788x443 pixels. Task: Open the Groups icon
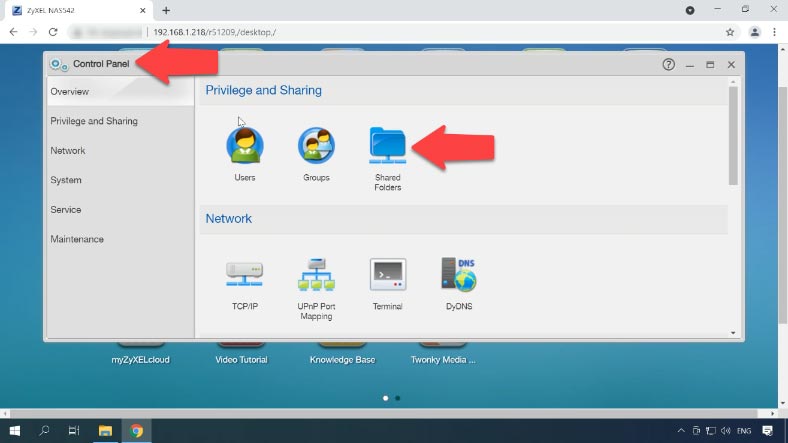pyautogui.click(x=316, y=145)
